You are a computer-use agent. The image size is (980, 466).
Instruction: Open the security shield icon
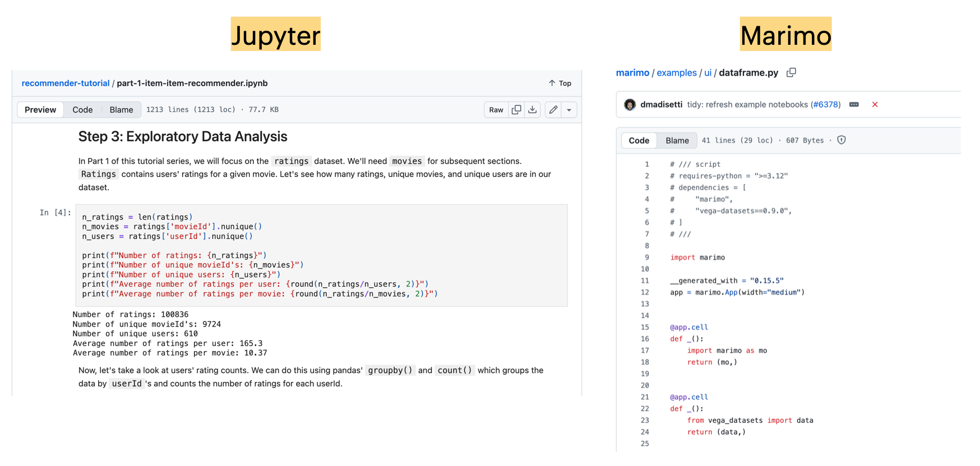click(842, 141)
